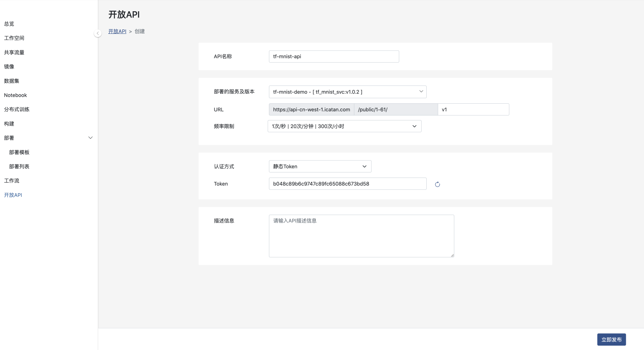Open Notebook in sidebar
This screenshot has height=350, width=644.
coord(16,95)
